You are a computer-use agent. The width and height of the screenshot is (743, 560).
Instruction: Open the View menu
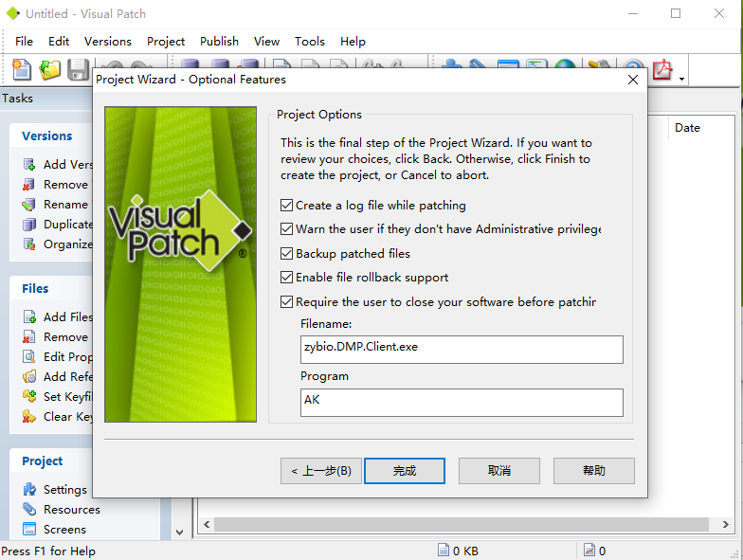pyautogui.click(x=266, y=42)
